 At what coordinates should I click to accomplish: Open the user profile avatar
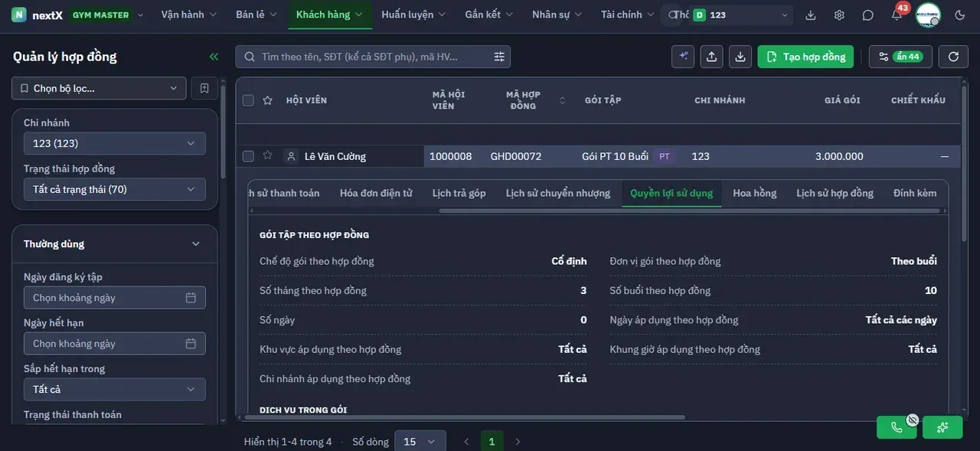pos(928,15)
